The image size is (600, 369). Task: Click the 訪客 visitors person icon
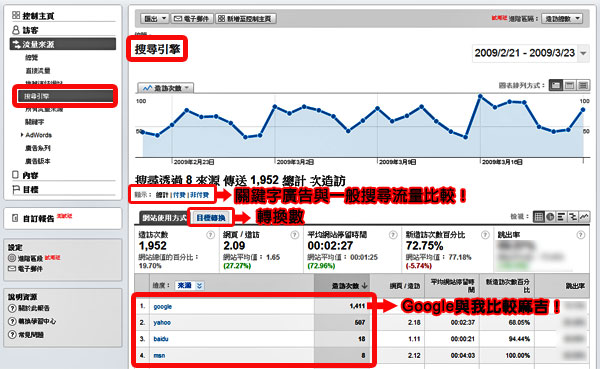[16, 30]
